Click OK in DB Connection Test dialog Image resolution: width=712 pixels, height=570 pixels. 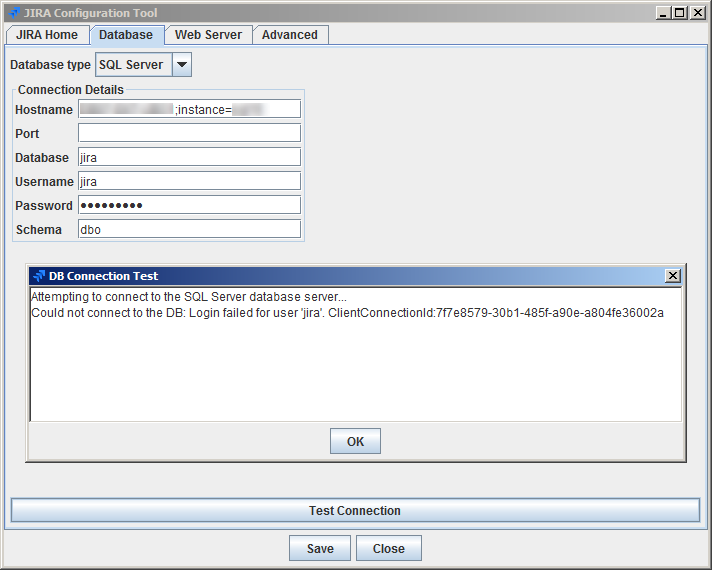coord(355,441)
